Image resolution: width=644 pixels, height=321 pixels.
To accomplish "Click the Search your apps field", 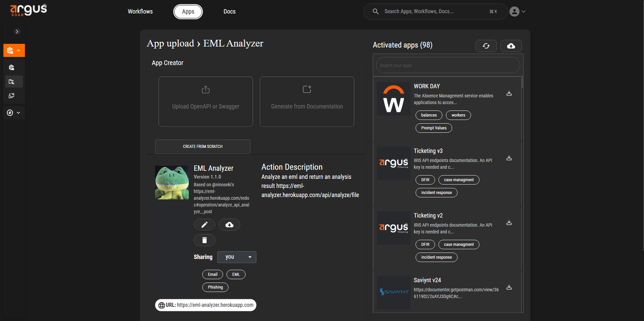I will point(448,65).
